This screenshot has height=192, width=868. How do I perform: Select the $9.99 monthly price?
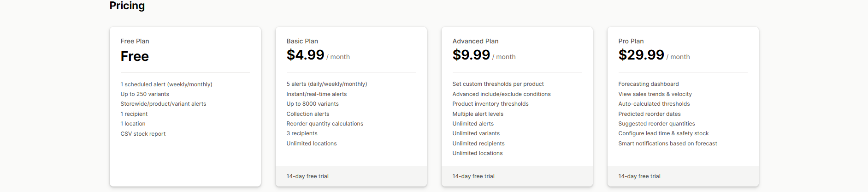(x=471, y=55)
